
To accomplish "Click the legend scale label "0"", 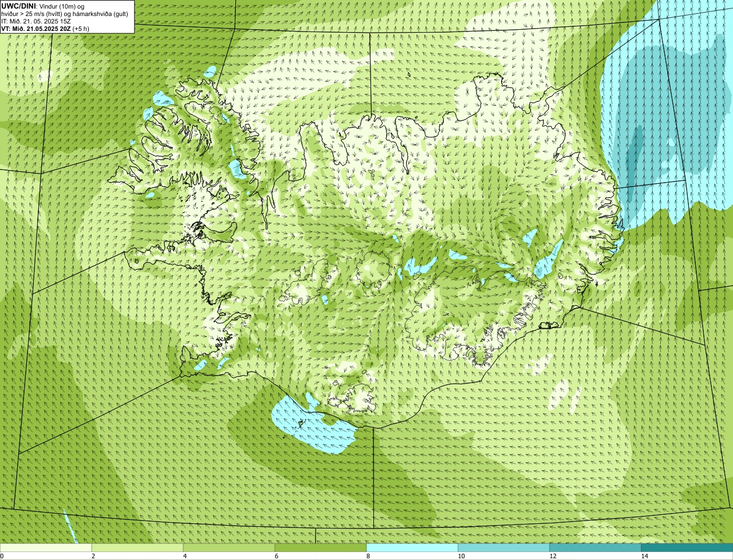I will 2,556.
